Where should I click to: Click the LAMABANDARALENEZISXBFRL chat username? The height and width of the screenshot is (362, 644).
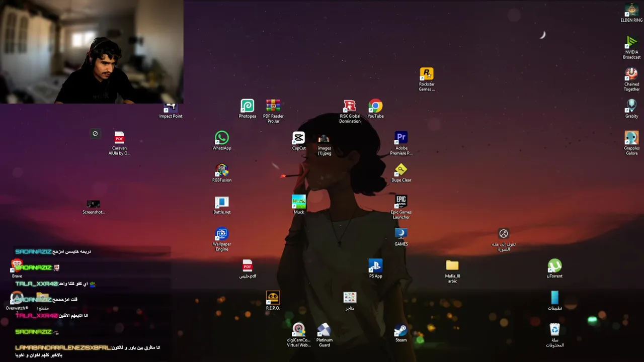pos(62,347)
